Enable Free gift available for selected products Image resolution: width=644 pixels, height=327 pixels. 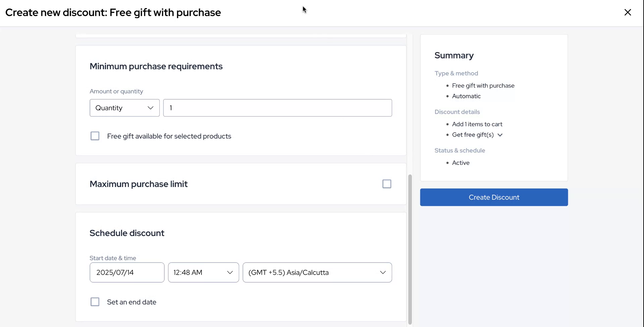point(95,136)
